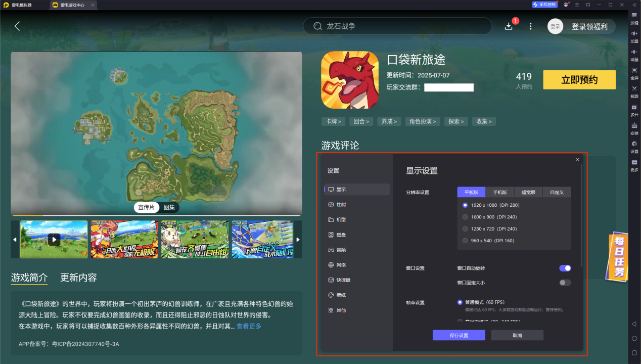Select 宣传片 promo video tab
The height and width of the screenshot is (364, 641).
point(147,208)
